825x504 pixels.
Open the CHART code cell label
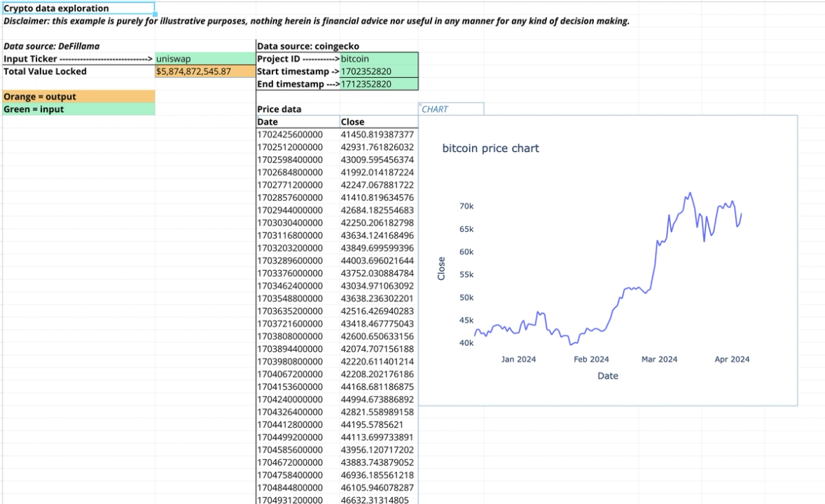pos(436,108)
